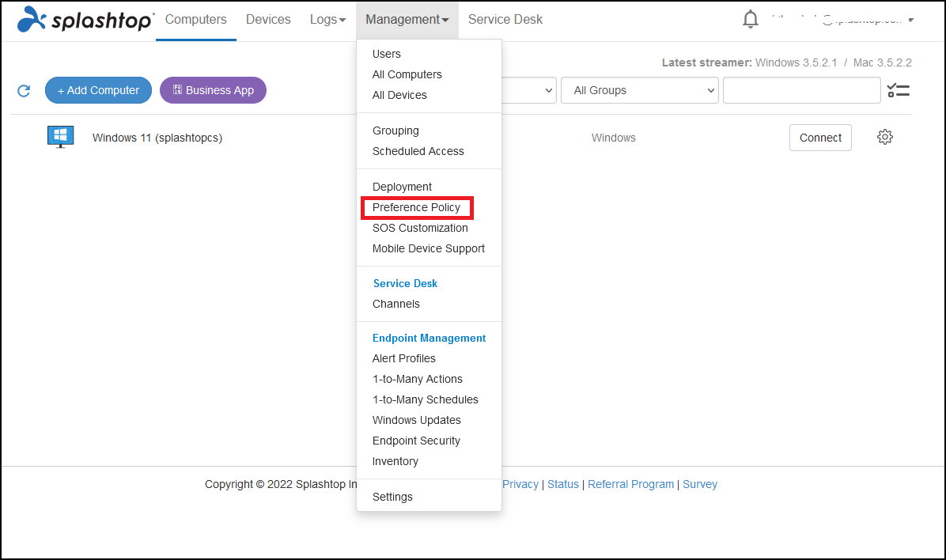Screen dimensions: 946x560
Task: Click the Latest streamer version text
Action: click(x=787, y=62)
